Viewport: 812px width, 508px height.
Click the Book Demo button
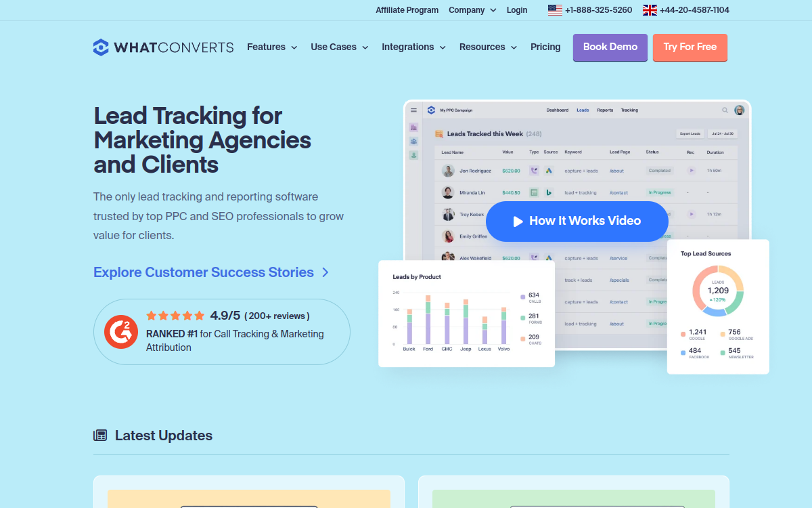(x=610, y=47)
